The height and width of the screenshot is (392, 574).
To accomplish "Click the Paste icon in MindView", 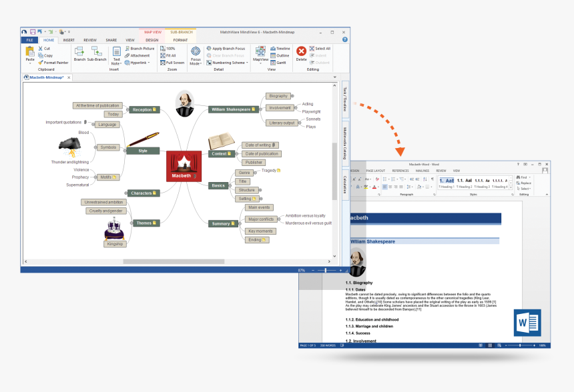I will click(x=29, y=51).
